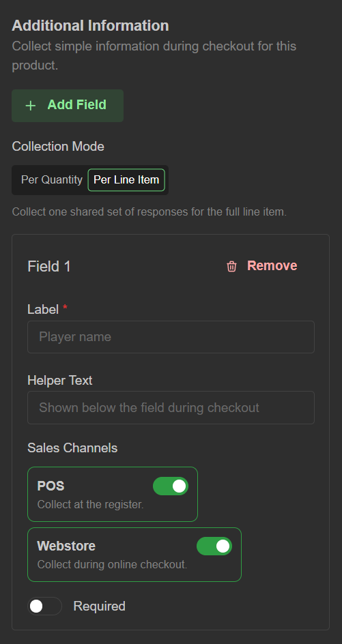Focus the Label field with Player name placeholder
The height and width of the screenshot is (644, 342).
171,337
